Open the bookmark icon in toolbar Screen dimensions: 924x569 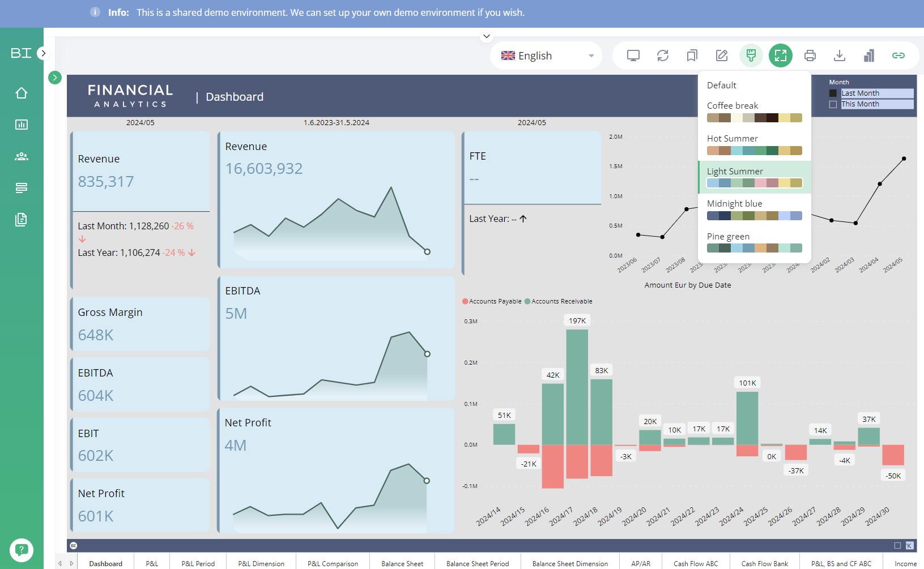tap(692, 55)
